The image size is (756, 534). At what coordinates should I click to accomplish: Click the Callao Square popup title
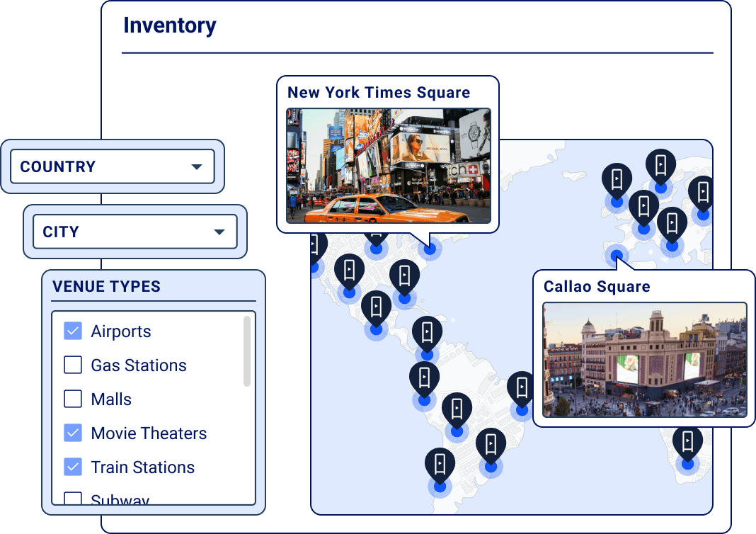tap(597, 287)
